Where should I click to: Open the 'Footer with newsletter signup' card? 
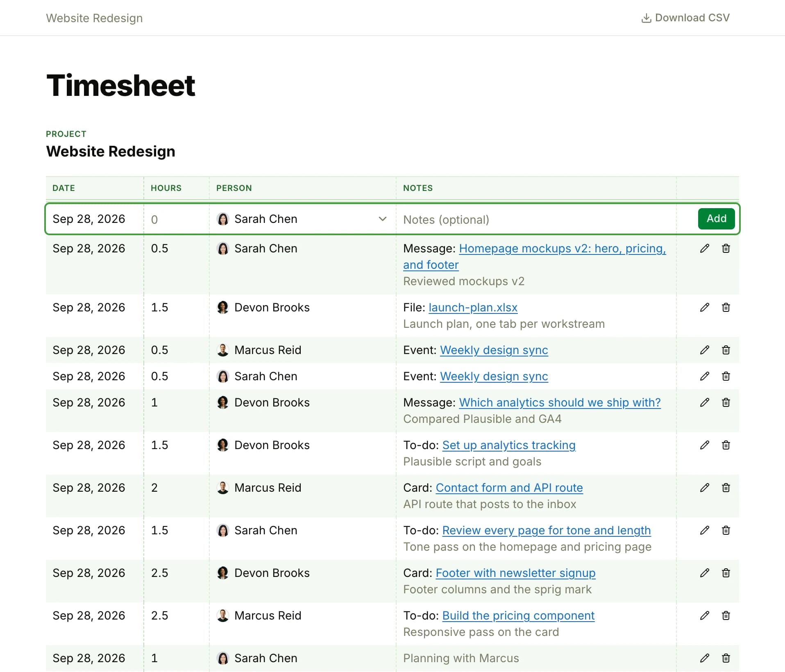[515, 573]
